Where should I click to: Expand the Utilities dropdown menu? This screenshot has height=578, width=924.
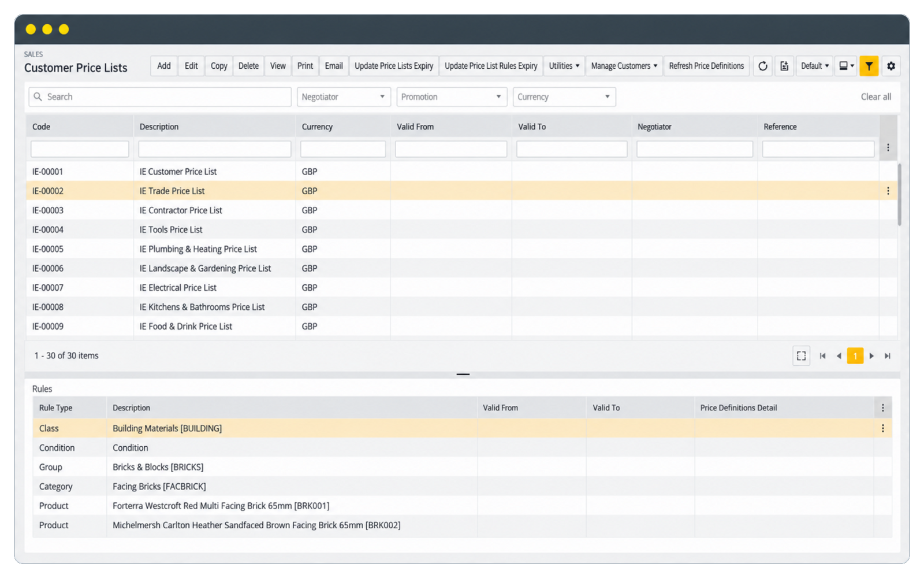(x=564, y=66)
